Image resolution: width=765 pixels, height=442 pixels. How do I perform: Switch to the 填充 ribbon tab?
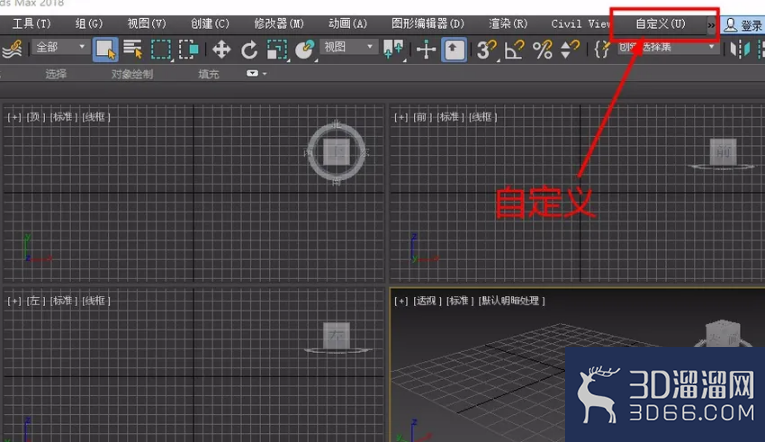[x=208, y=74]
